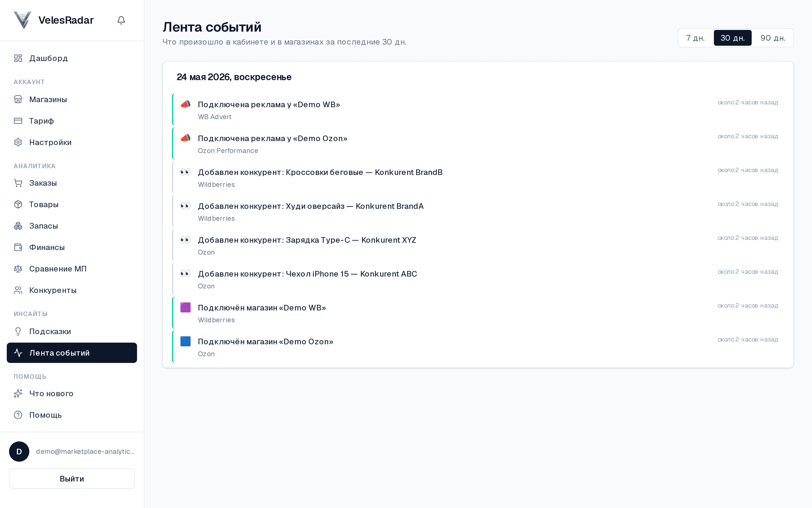Click eyes icon of Чехол iPhone 15 event

(x=186, y=273)
